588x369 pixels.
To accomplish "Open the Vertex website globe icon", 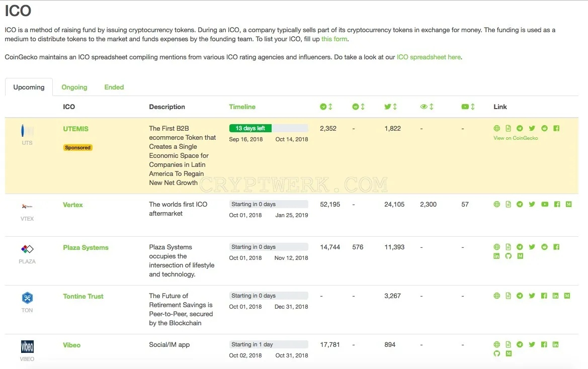I will tap(496, 204).
